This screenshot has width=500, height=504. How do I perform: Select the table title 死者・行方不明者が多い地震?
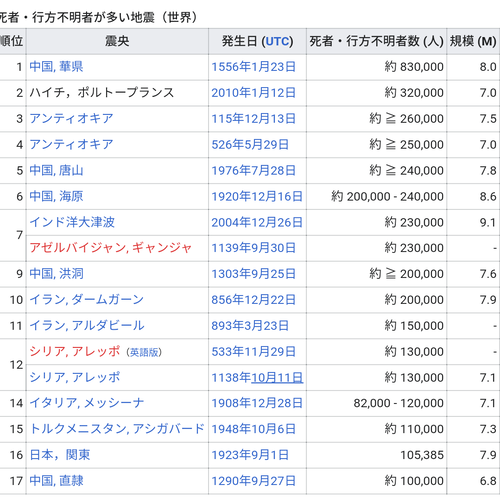coord(98,17)
